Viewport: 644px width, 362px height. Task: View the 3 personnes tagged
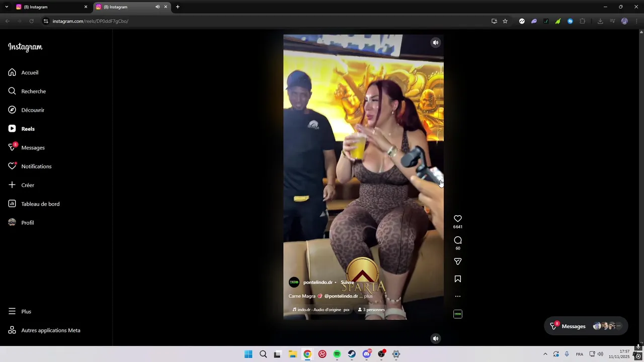point(371,310)
